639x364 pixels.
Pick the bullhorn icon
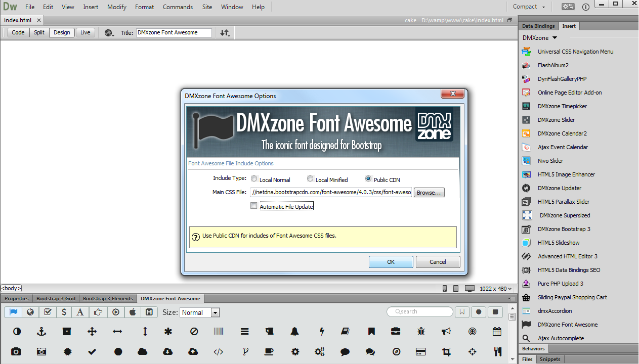[446, 332]
